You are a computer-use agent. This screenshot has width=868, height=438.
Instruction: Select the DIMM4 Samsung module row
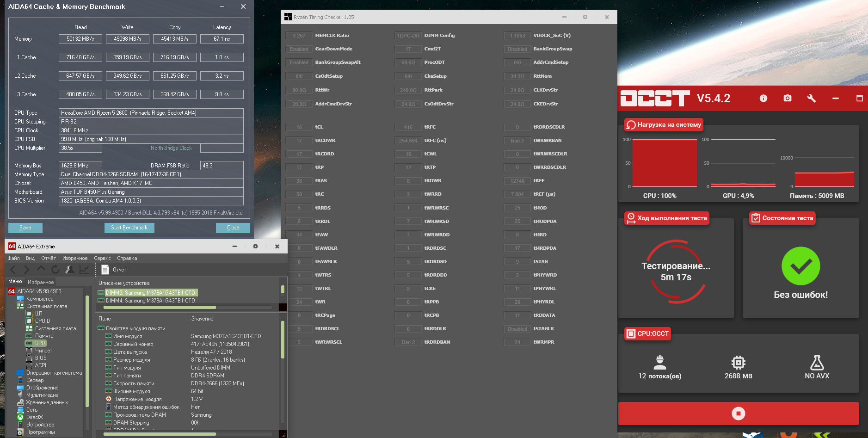(147, 301)
